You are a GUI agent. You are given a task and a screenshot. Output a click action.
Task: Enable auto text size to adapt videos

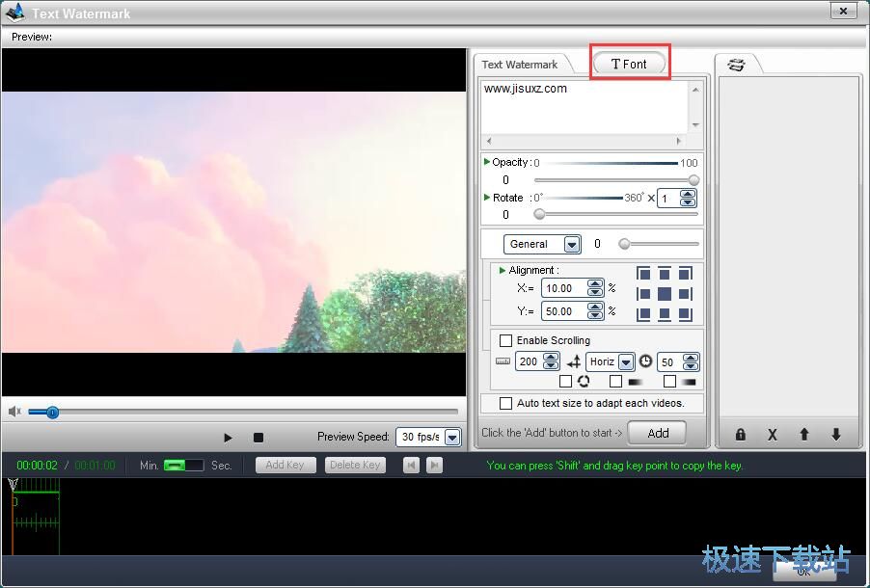point(505,403)
